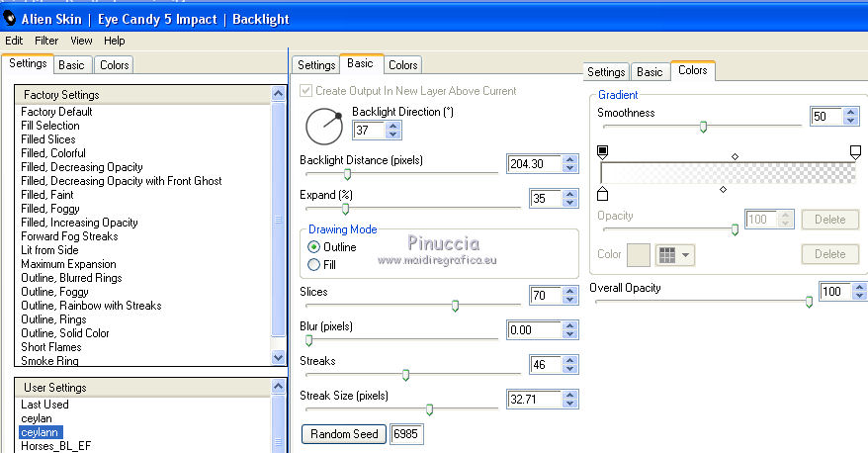This screenshot has width=868, height=453.
Task: Click the Backlight Direction value field
Action: 369,131
